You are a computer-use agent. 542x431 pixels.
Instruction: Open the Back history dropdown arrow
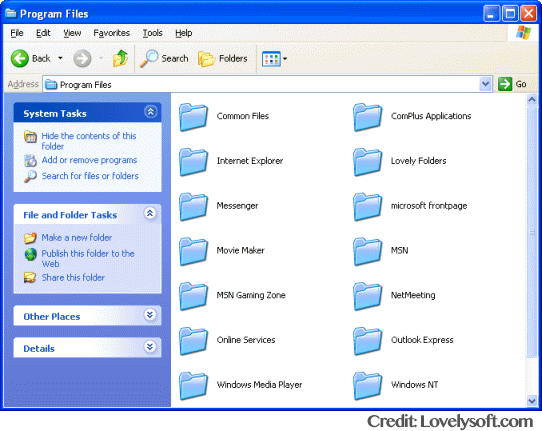60,58
